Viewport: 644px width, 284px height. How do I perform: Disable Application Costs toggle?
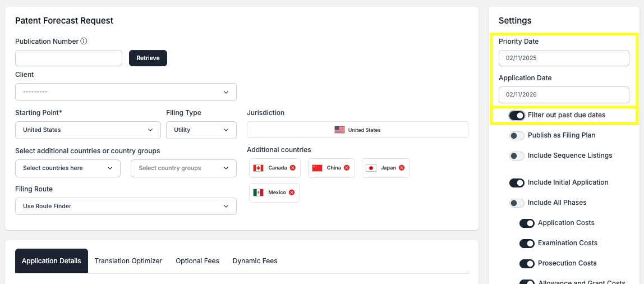tap(527, 223)
